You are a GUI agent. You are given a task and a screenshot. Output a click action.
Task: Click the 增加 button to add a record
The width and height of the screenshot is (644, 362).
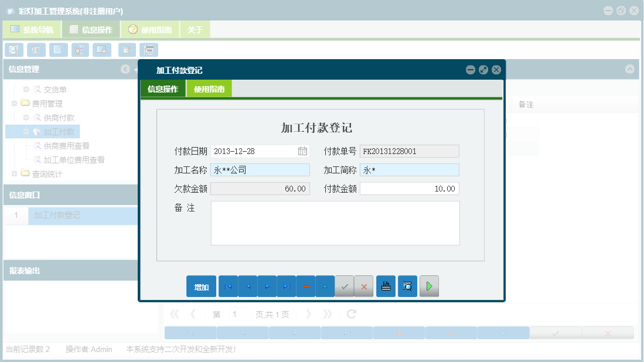[x=201, y=286]
